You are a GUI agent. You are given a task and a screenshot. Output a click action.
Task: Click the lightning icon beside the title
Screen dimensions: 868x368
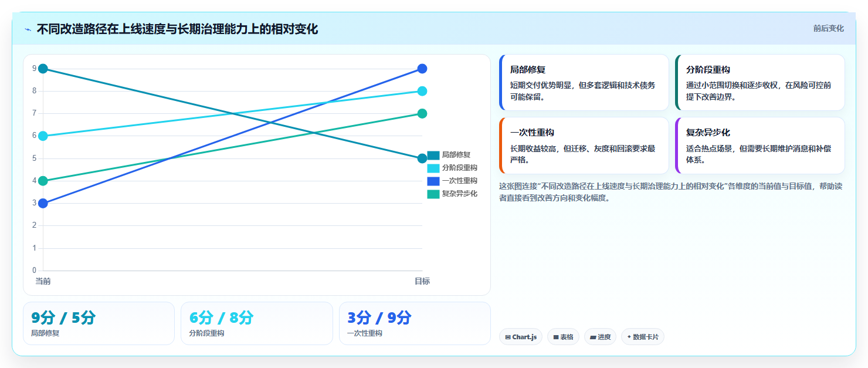[28, 29]
